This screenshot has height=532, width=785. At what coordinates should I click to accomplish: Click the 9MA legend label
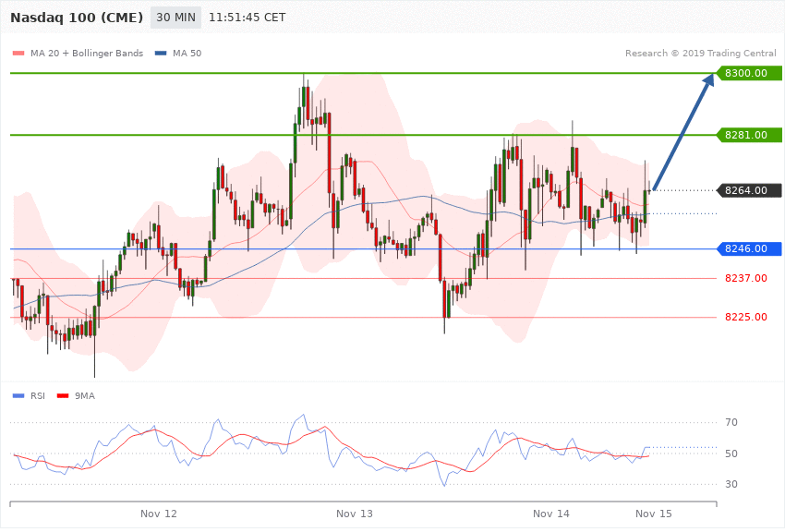click(85, 396)
